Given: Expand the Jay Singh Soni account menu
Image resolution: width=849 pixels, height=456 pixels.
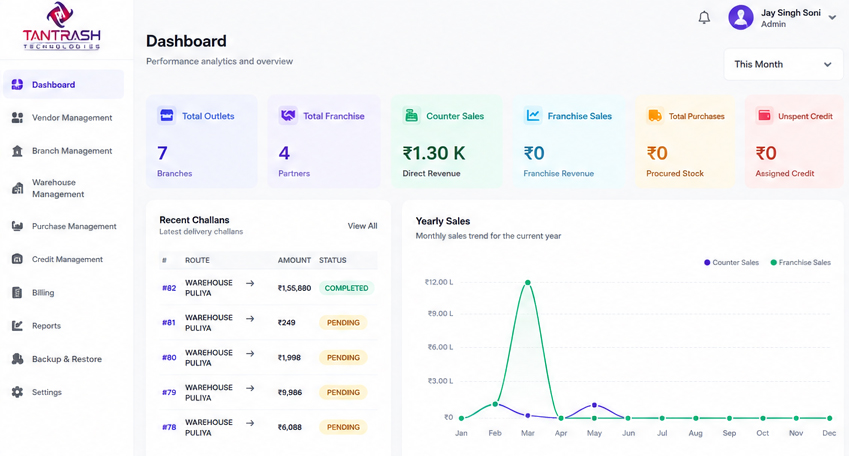Looking at the screenshot, I should (832, 18).
